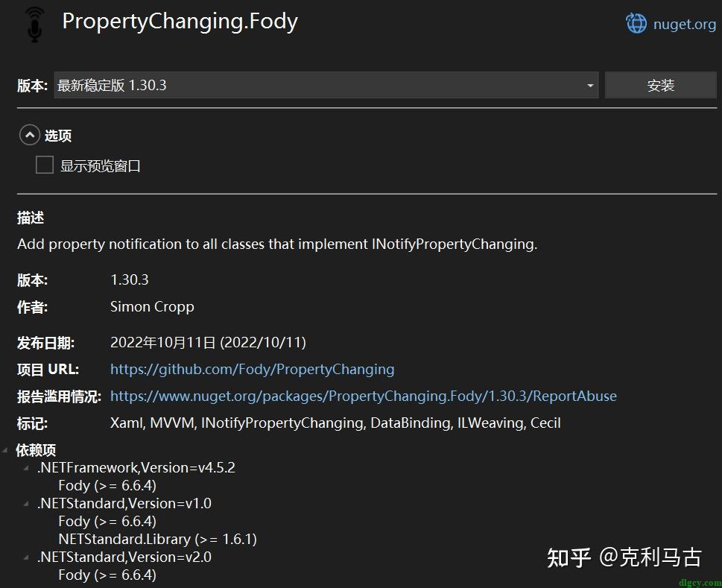Open the ReportAbuse nuget.org link
The width and height of the screenshot is (722, 588).
pyautogui.click(x=363, y=396)
